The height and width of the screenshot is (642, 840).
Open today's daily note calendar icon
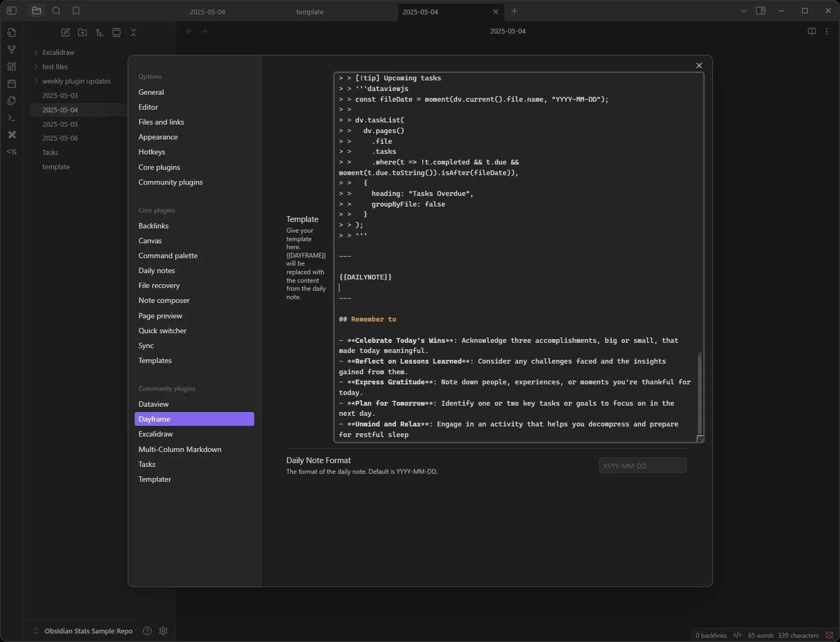(x=12, y=84)
